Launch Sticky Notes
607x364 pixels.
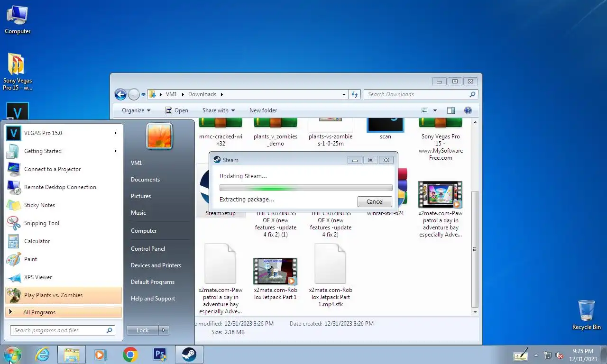point(63,205)
